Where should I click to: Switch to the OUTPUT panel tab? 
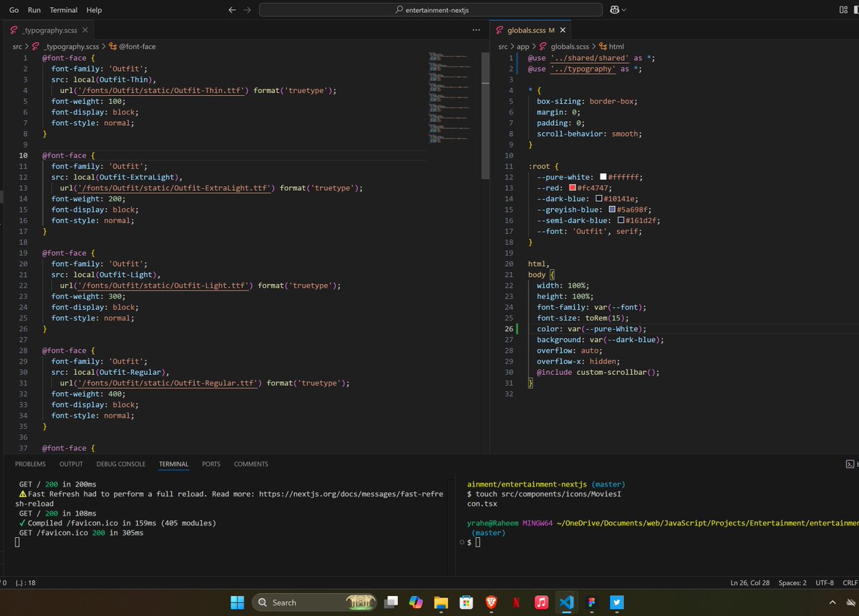(71, 464)
